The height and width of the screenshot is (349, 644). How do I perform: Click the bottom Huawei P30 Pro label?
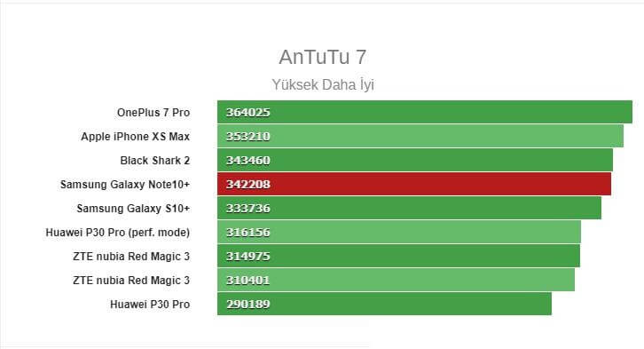coord(150,305)
